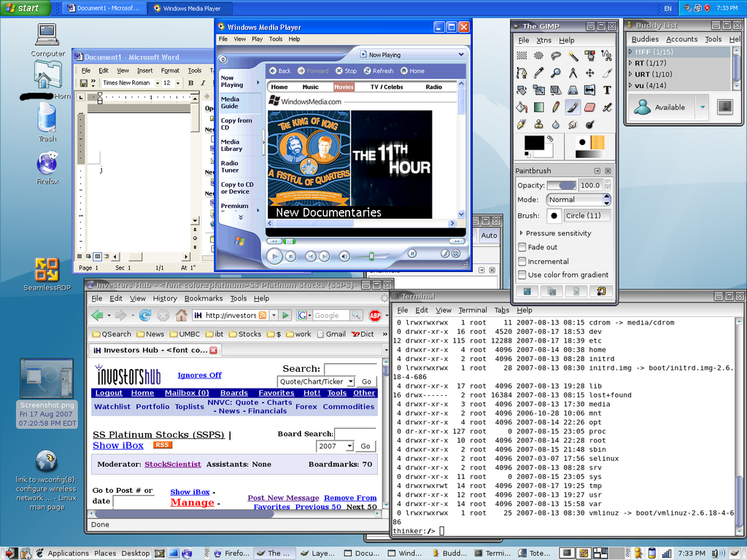747x560 pixels.
Task: Open the Tabs menu in Terminal
Action: click(x=502, y=310)
